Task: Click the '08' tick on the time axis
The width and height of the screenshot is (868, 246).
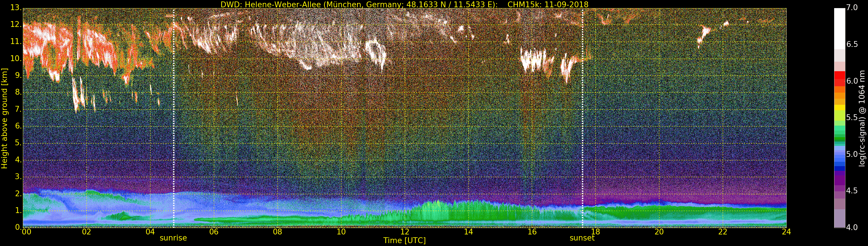Action: 277,232
